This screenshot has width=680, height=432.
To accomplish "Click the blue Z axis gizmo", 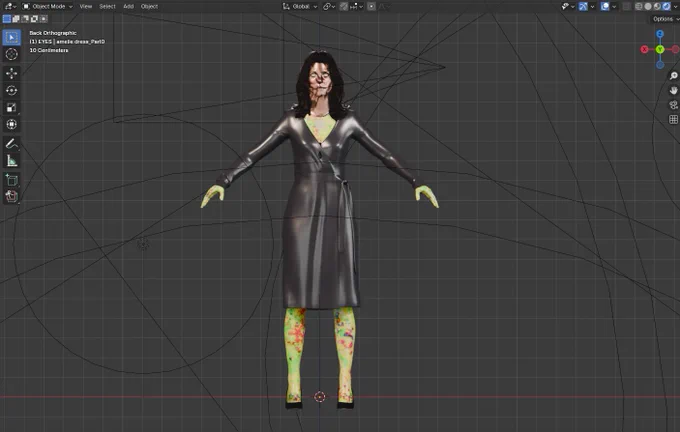I will [660, 34].
